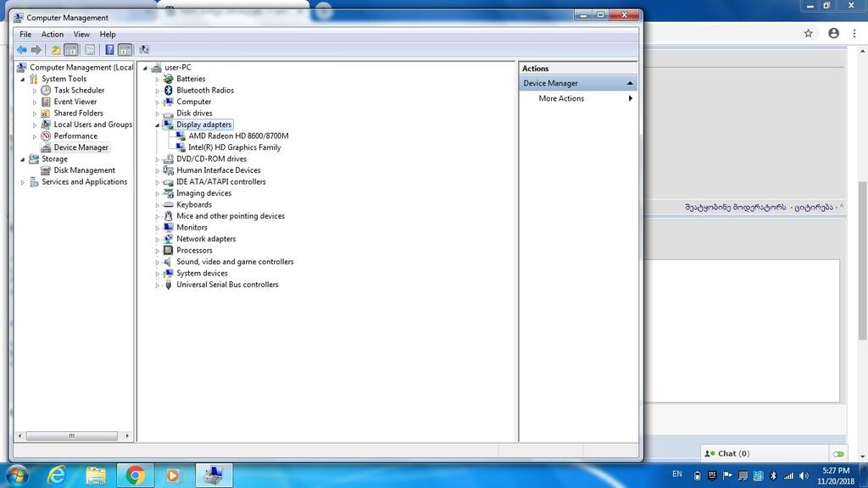Expand the Monitors category arrow
The image size is (868, 488).
157,228
